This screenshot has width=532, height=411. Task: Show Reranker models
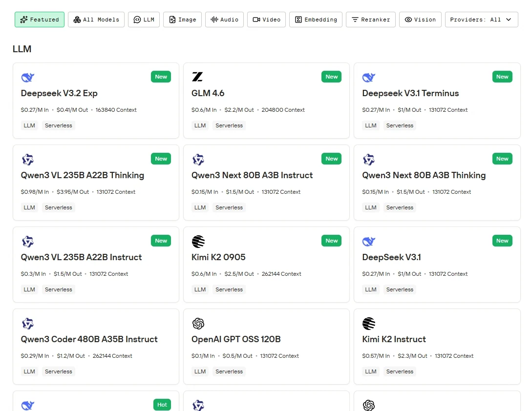click(x=370, y=20)
